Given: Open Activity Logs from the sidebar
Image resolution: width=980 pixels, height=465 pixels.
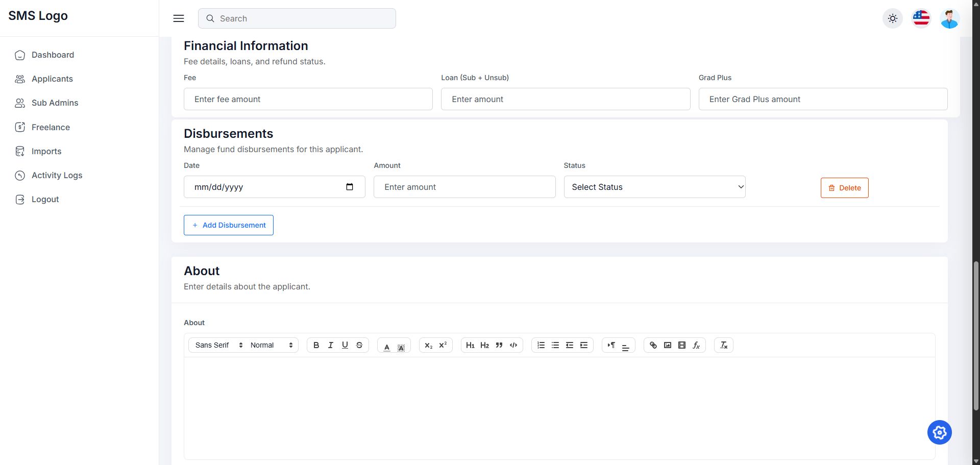Looking at the screenshot, I should pos(57,175).
